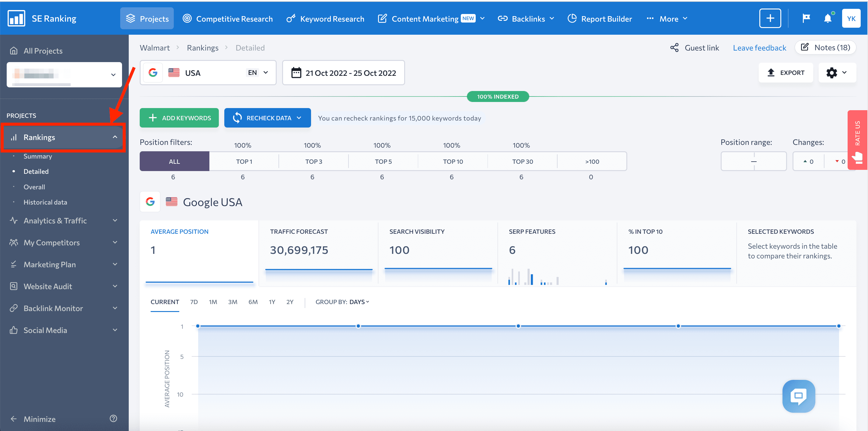The height and width of the screenshot is (431, 868).
Task: Click the Position range input
Action: (754, 161)
